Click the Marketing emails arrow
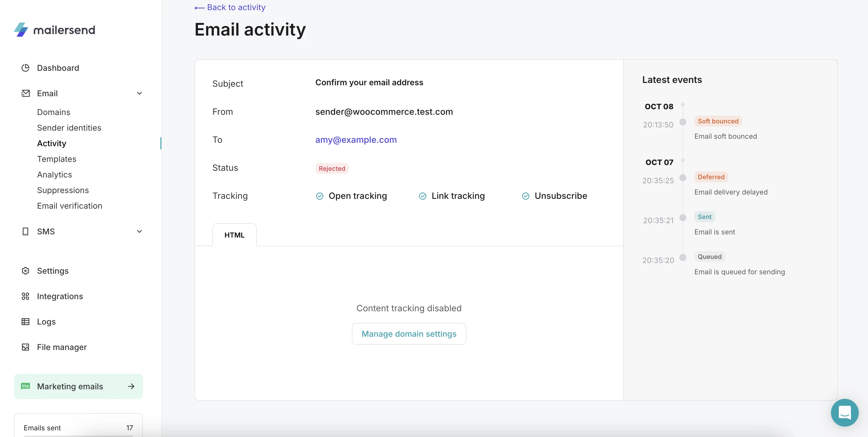 pos(131,386)
